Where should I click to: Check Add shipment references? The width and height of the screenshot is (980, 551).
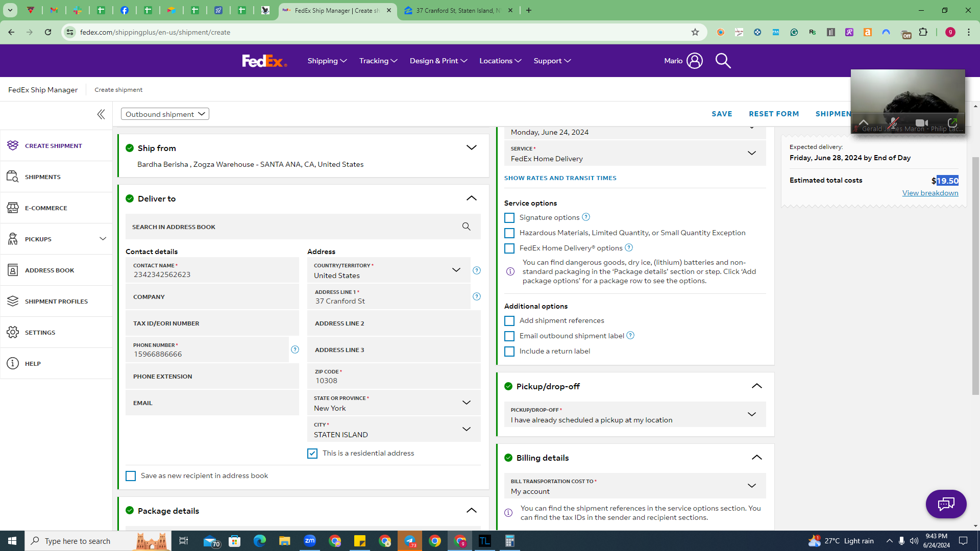[509, 321]
